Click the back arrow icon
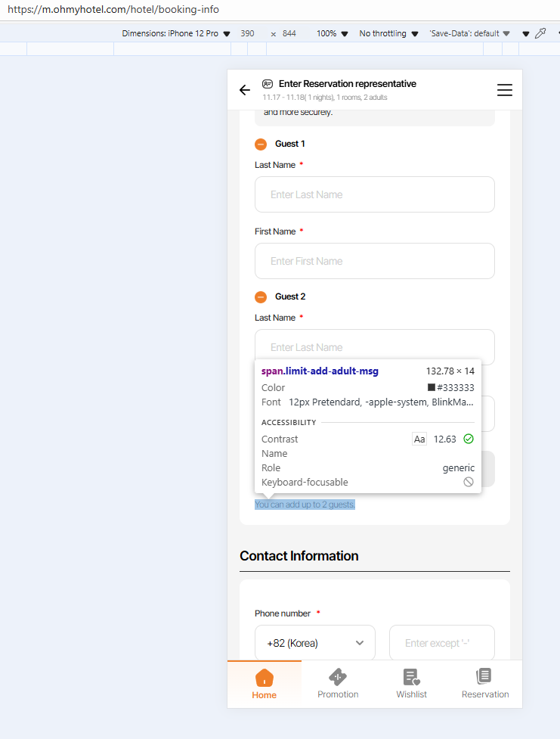560x739 pixels. pos(245,90)
